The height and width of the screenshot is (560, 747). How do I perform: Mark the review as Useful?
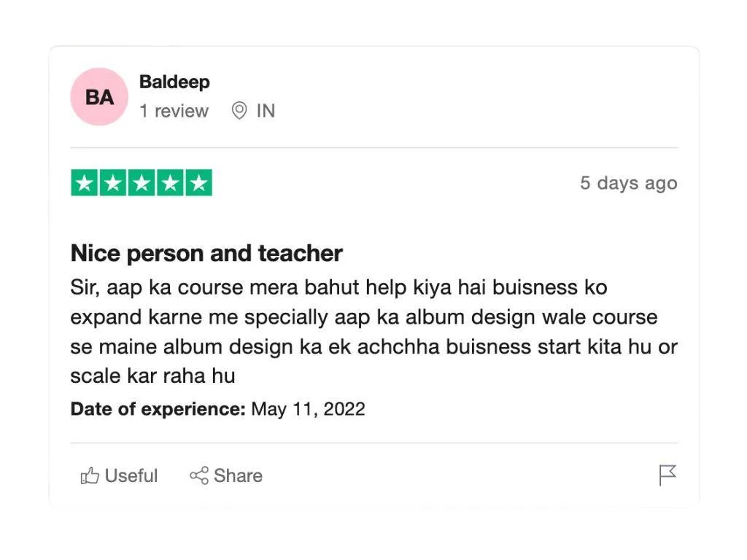[x=119, y=475]
